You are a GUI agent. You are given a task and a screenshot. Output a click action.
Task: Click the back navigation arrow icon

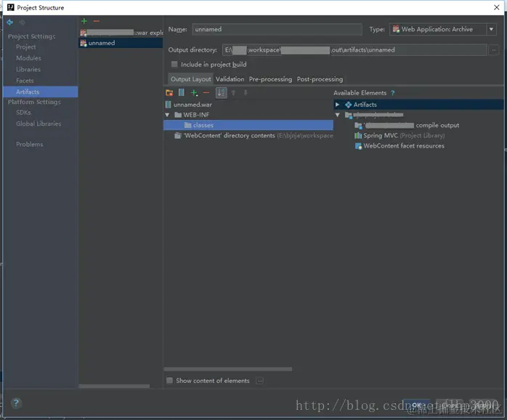[9, 22]
